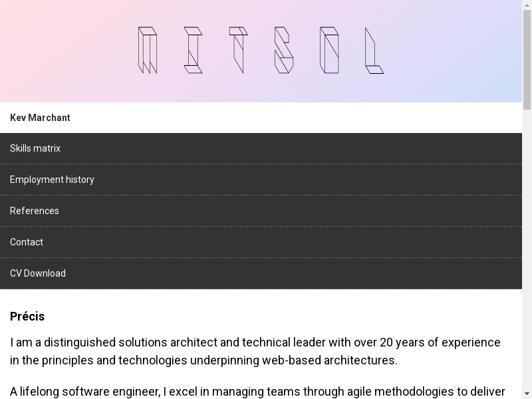The image size is (532, 399).
Task: Open the References menu entry
Action: tap(35, 211)
